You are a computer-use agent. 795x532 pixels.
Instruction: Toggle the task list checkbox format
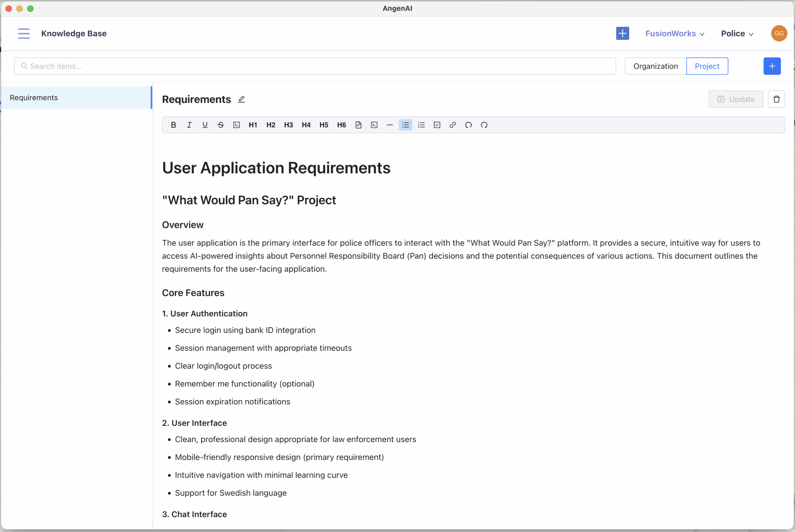pyautogui.click(x=437, y=125)
